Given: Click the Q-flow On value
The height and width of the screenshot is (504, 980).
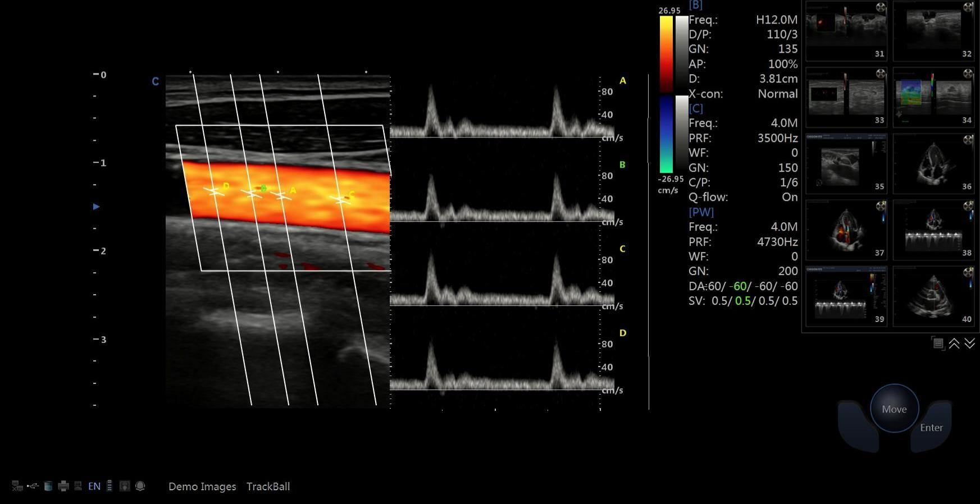Looking at the screenshot, I should [790, 197].
